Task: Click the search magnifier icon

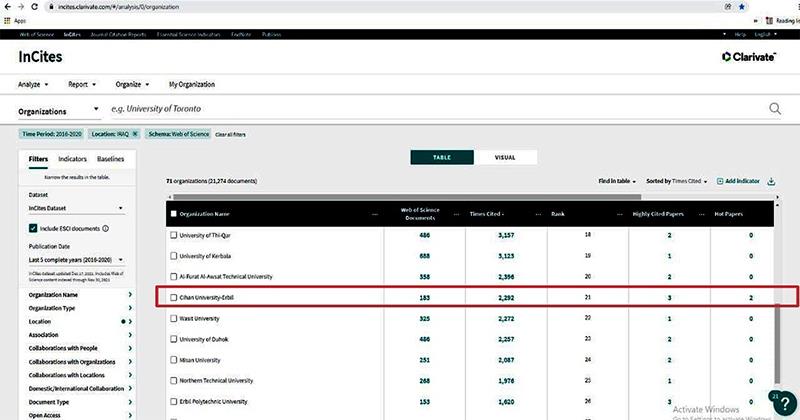Action: pyautogui.click(x=774, y=108)
